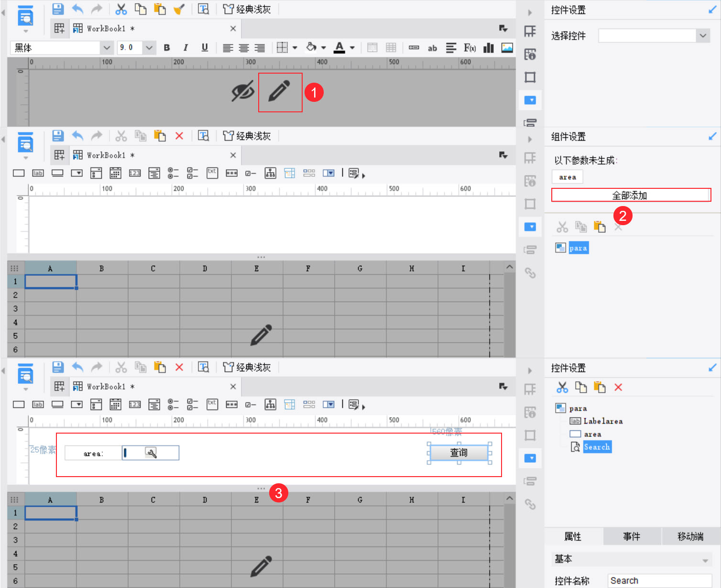Select the highlighted para node in 组件设置
This screenshot has height=588, width=721.
[x=579, y=248]
